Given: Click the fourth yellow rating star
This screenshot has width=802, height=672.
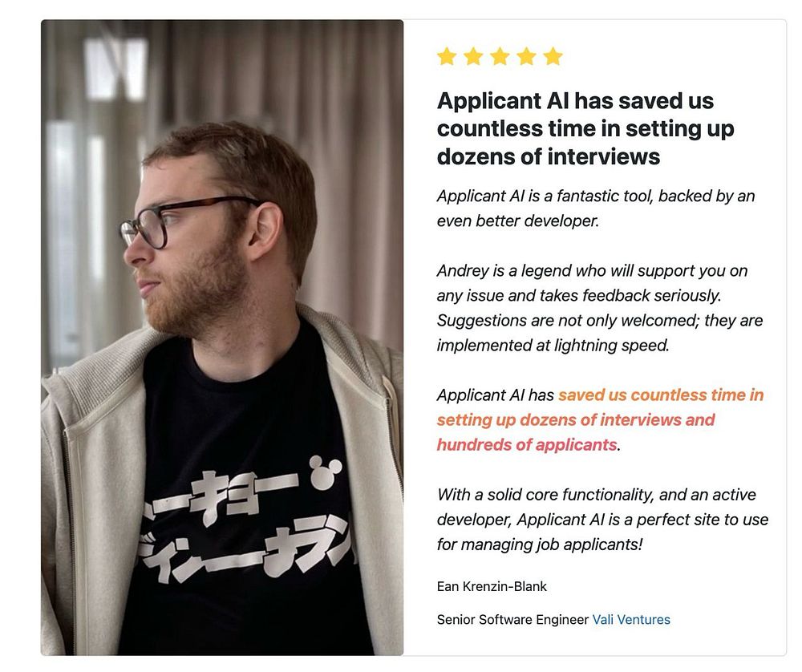Looking at the screenshot, I should 526,56.
